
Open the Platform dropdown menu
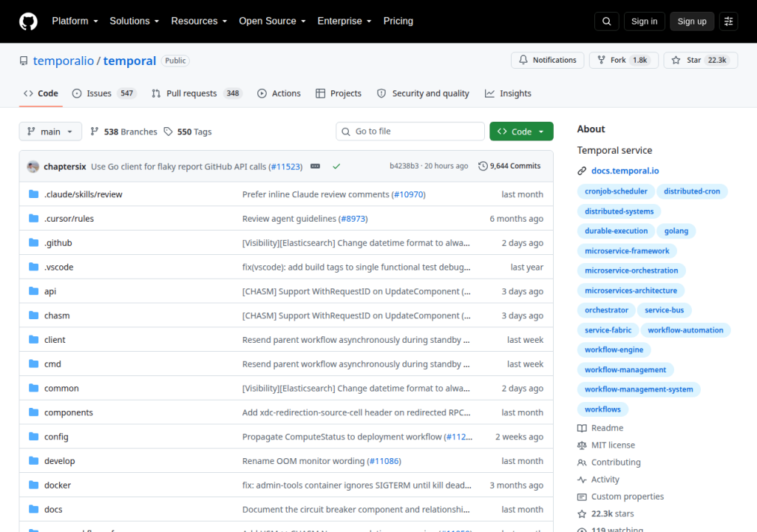75,21
